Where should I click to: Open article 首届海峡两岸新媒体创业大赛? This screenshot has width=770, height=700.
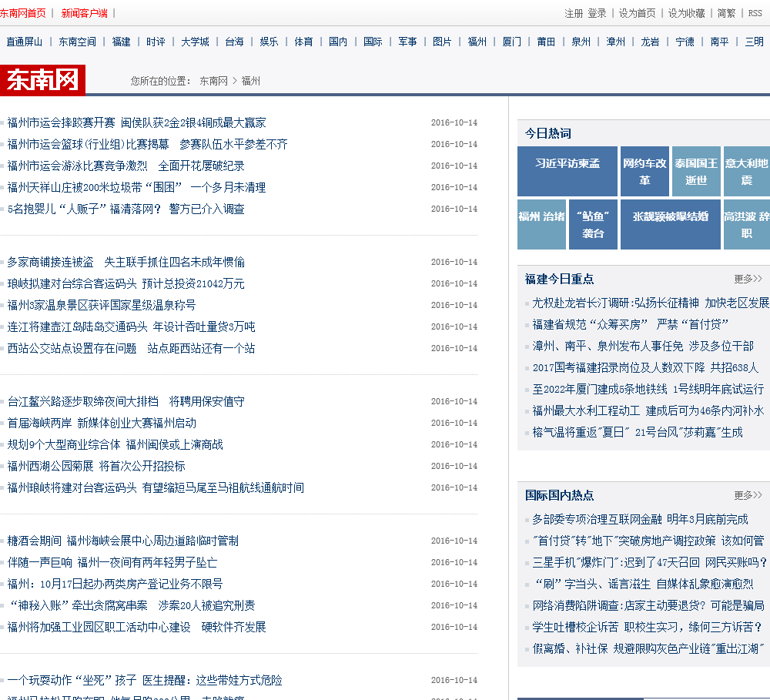pyautogui.click(x=102, y=424)
